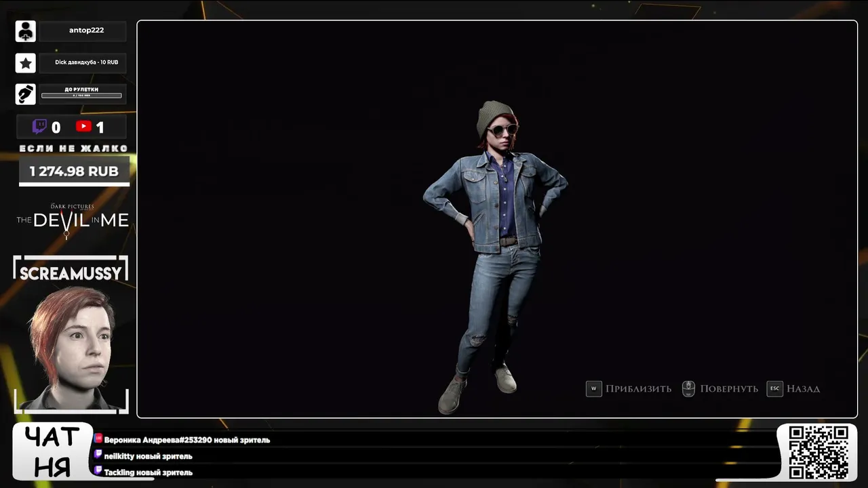Click the Twitch icon beside neilkitty's chat message
Image resolution: width=868 pixels, height=488 pixels.
[x=98, y=455]
